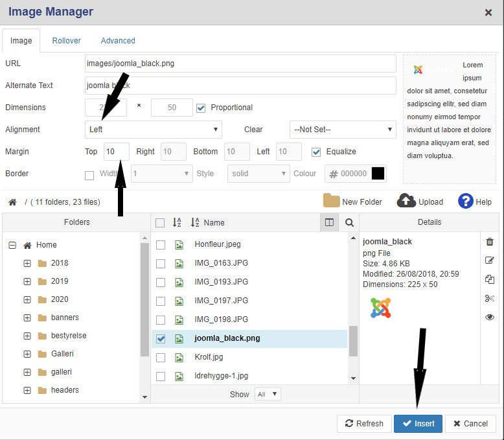Open Help with the question mark icon
The width and height of the screenshot is (504, 440).
point(465,201)
